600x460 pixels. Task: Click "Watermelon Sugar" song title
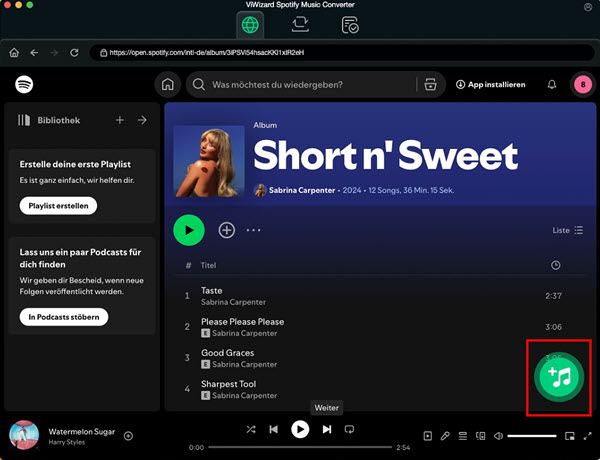[x=82, y=432]
